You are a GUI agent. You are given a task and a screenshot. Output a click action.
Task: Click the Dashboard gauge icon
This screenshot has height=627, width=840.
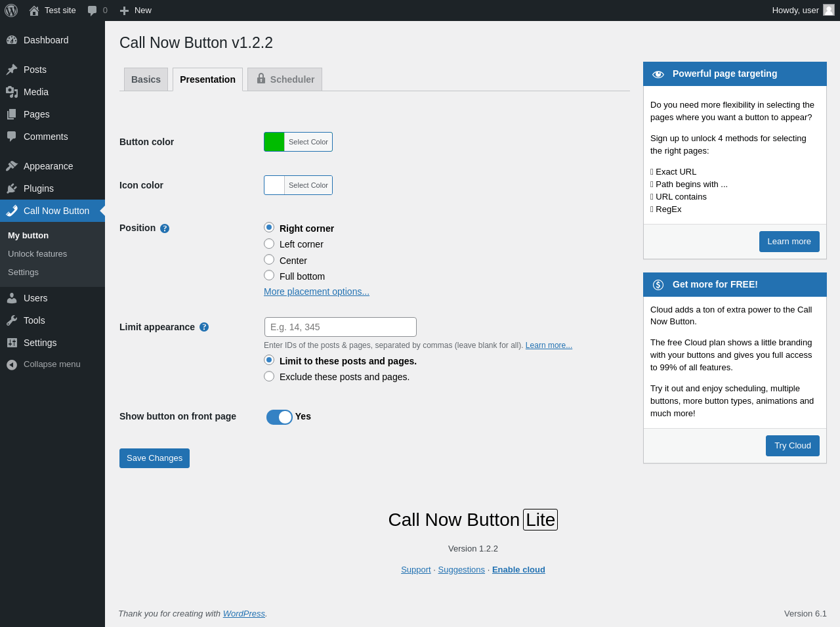12,40
